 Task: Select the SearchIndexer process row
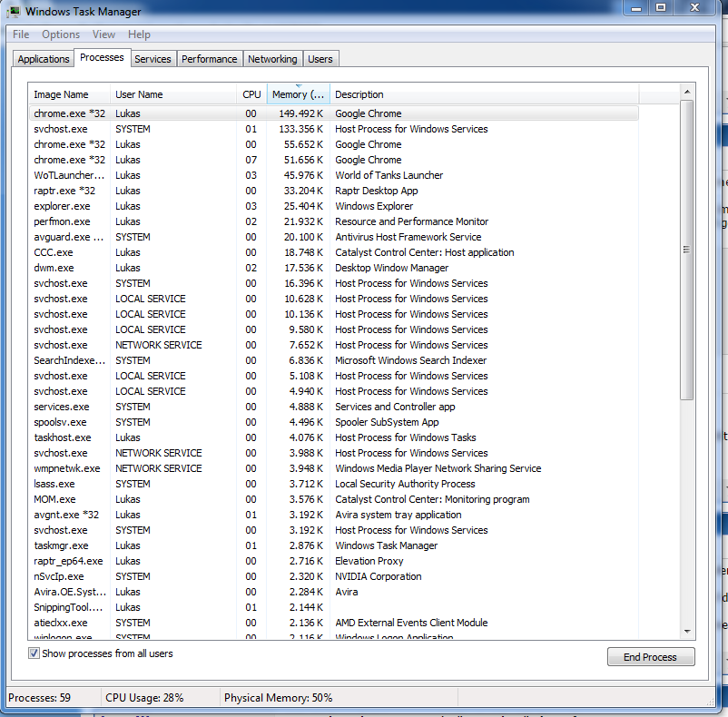(334, 360)
